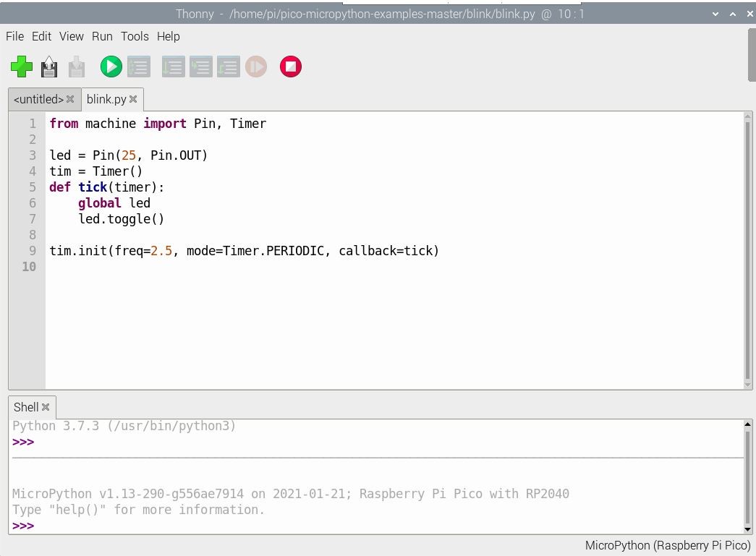Click the Shell scrollbar up arrow
756x556 pixels.
tap(748, 426)
